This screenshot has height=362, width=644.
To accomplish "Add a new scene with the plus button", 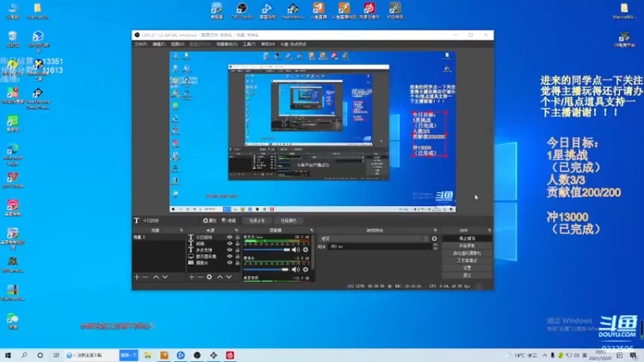I will tap(137, 277).
